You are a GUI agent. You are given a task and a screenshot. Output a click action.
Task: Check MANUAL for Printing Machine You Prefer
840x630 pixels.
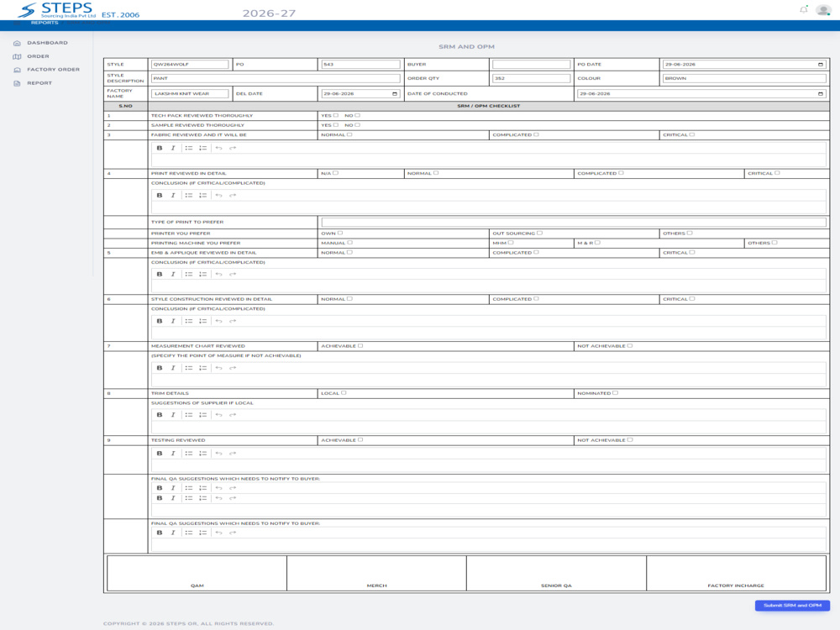(349, 243)
